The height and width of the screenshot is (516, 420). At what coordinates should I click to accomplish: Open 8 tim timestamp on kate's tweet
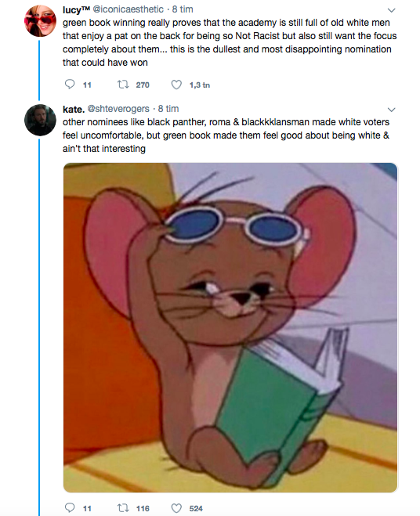click(x=168, y=109)
